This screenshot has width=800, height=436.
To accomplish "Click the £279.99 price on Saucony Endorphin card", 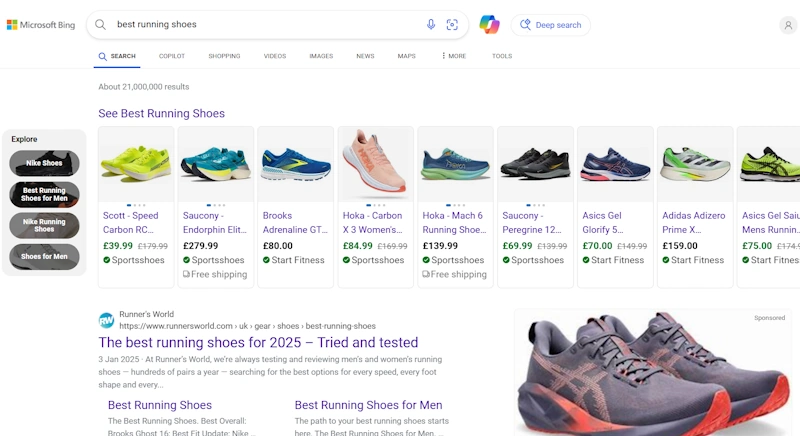I will click(x=201, y=246).
